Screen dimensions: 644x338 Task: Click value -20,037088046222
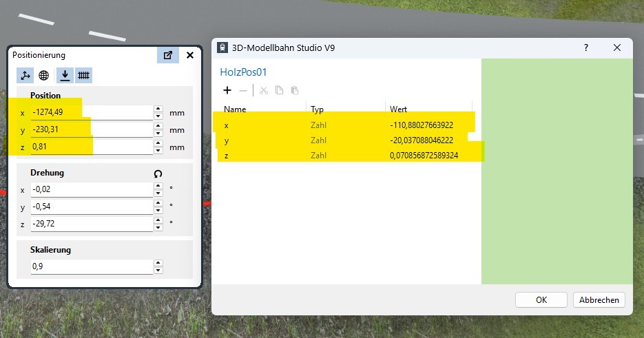click(422, 140)
